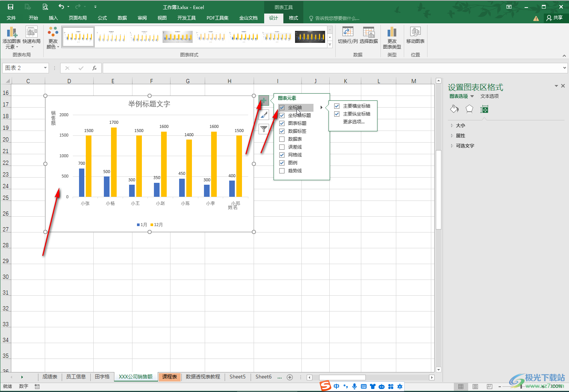Collapse the ribbon with the caret arrow
Image resolution: width=569 pixels, height=392 pixels.
pyautogui.click(x=564, y=56)
